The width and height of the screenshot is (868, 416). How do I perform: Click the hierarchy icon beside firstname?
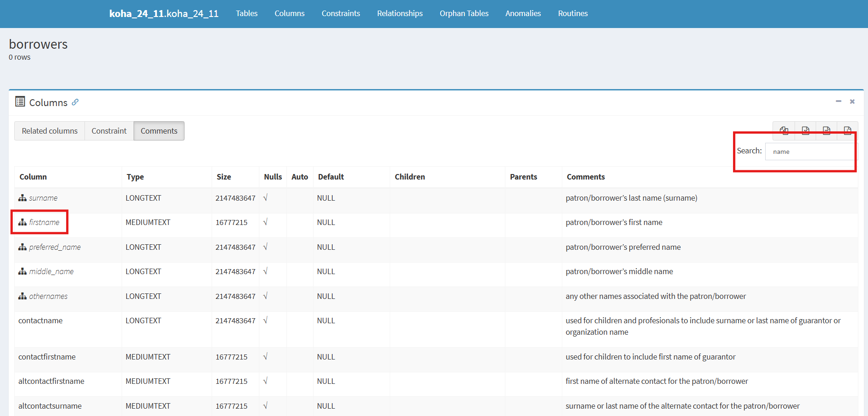click(x=22, y=222)
